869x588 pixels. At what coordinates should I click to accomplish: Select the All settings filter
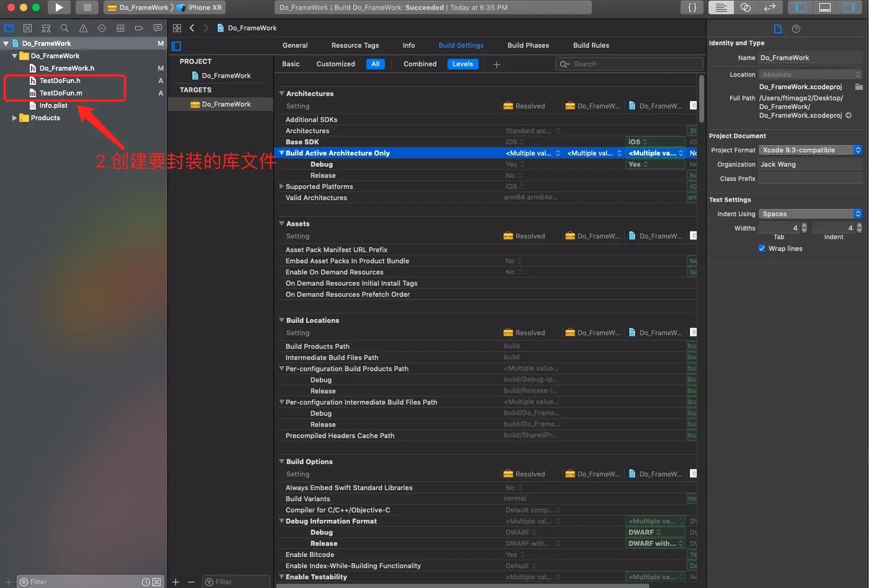click(x=376, y=64)
